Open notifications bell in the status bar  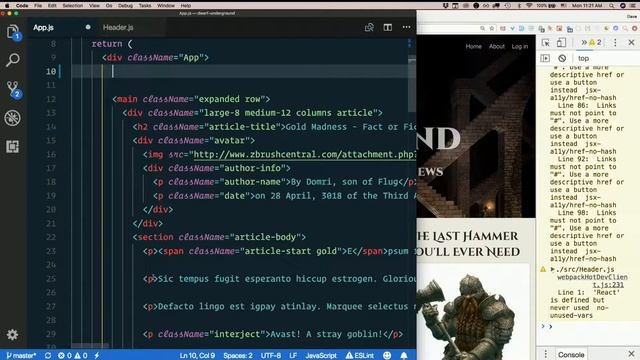[x=404, y=356]
